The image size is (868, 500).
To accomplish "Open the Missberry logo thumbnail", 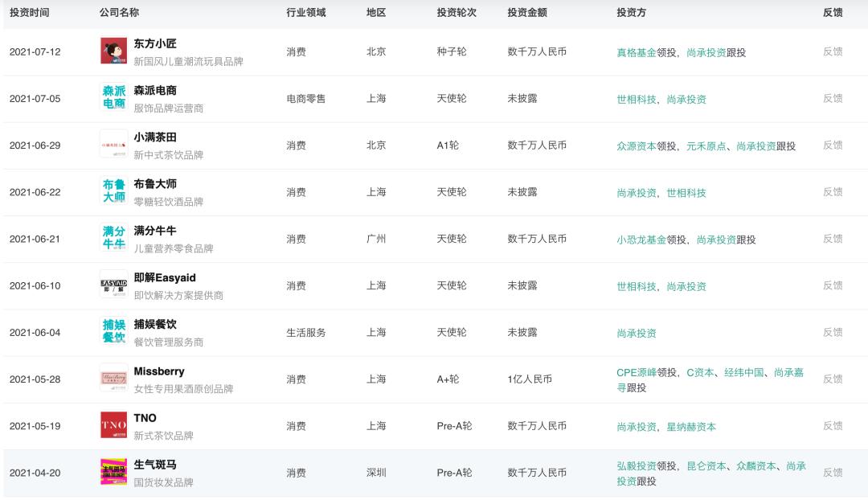I will click(x=113, y=379).
